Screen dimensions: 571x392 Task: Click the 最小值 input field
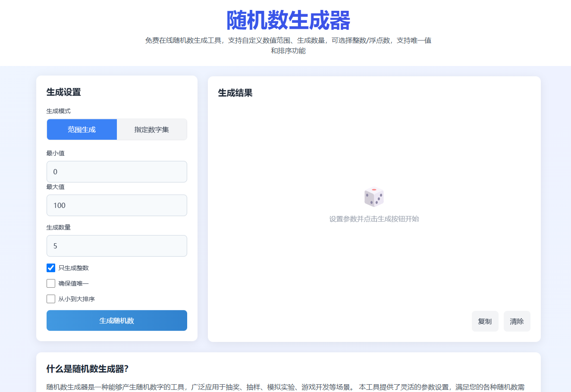coord(116,172)
